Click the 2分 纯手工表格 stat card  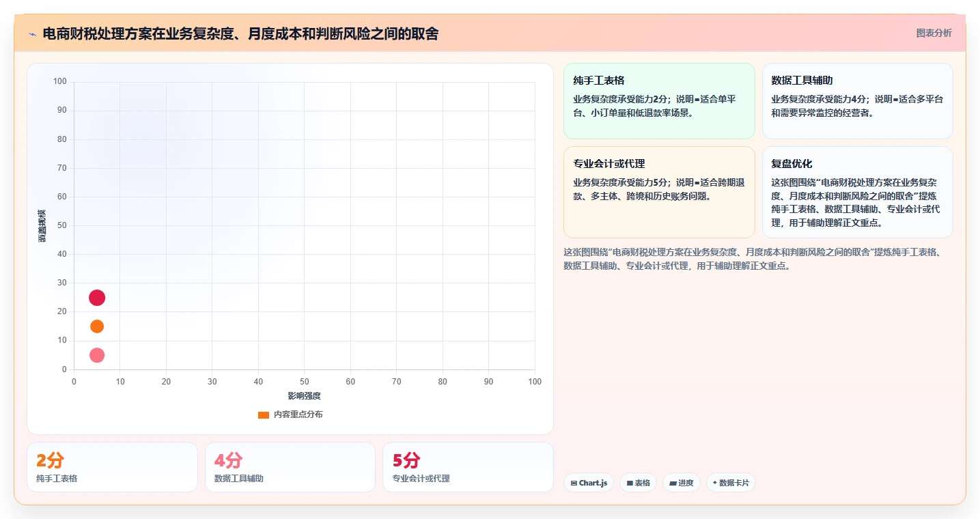click(112, 467)
